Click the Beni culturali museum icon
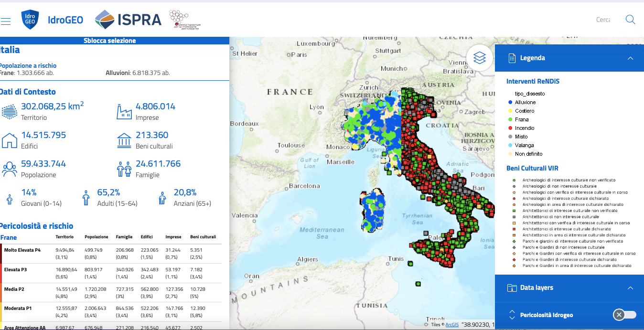644x330 pixels. coord(124,140)
